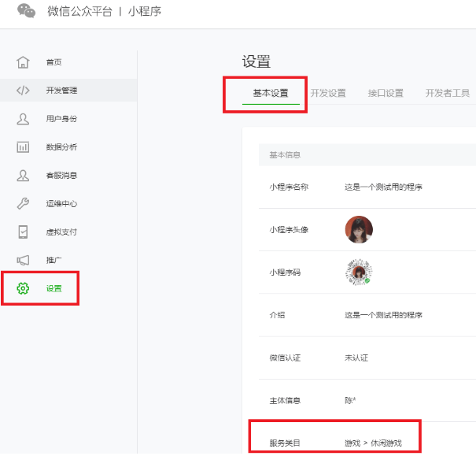Open the 开发设置 tab
Screen dimensions: 476x456
(x=328, y=93)
